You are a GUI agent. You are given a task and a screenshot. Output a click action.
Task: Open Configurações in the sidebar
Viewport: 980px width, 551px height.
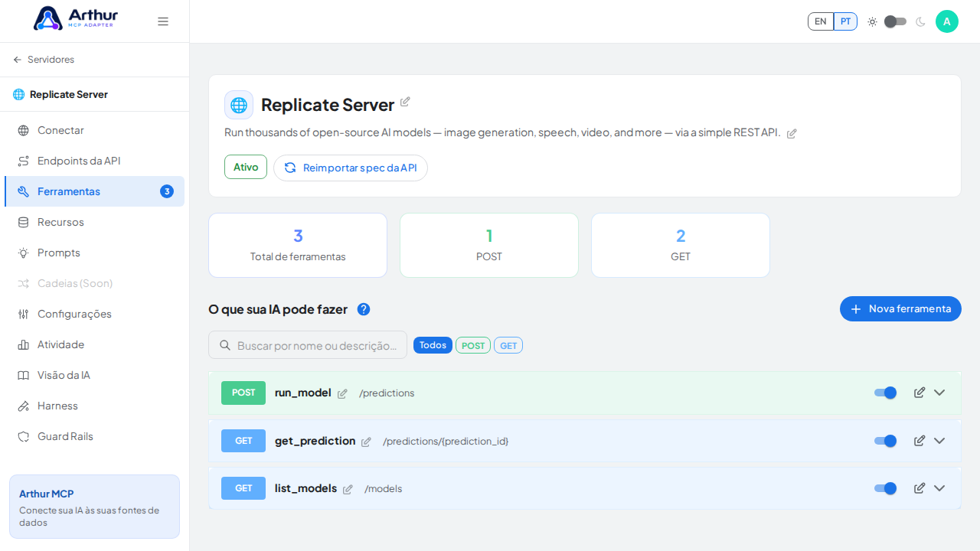coord(94,314)
